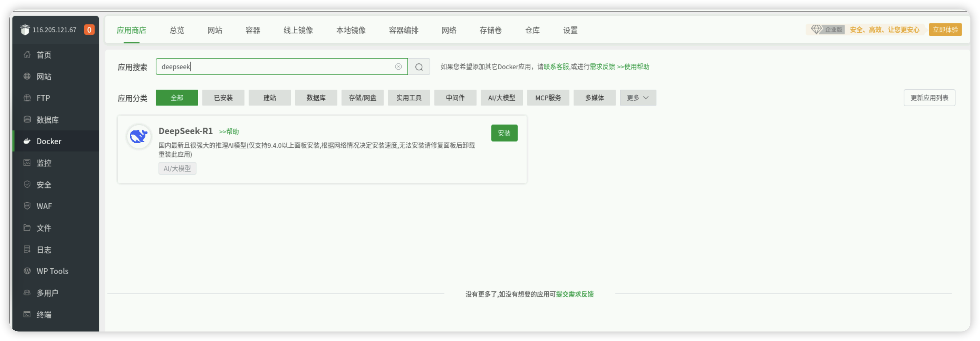Click the 提交需求反馈 link at bottom

coord(574,294)
